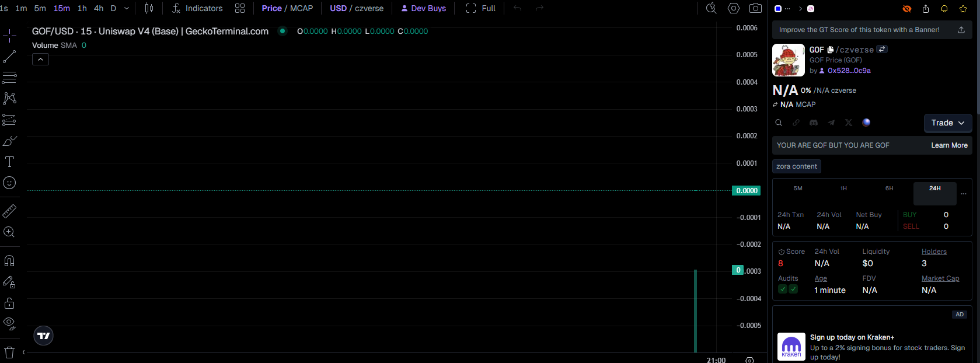Open the Market Cap info link

click(x=940, y=278)
